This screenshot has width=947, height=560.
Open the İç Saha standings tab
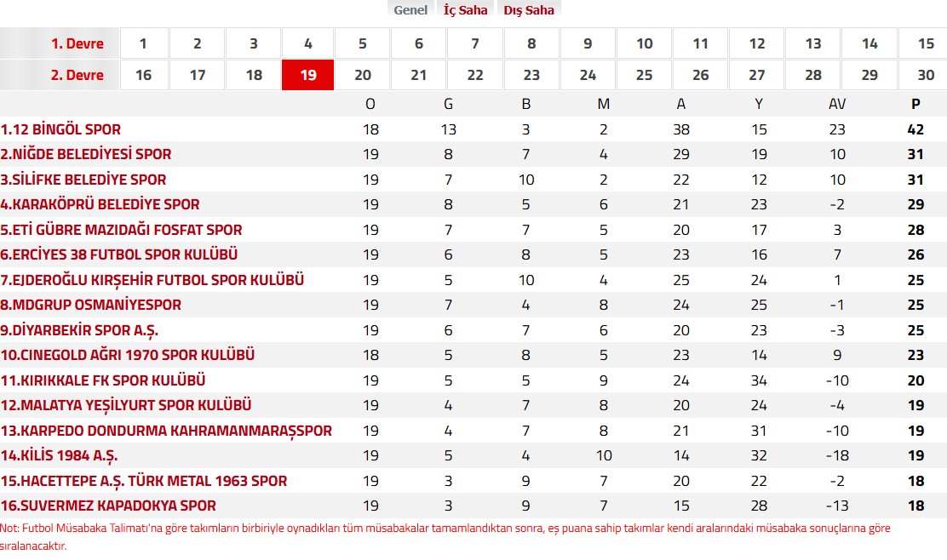pos(464,10)
